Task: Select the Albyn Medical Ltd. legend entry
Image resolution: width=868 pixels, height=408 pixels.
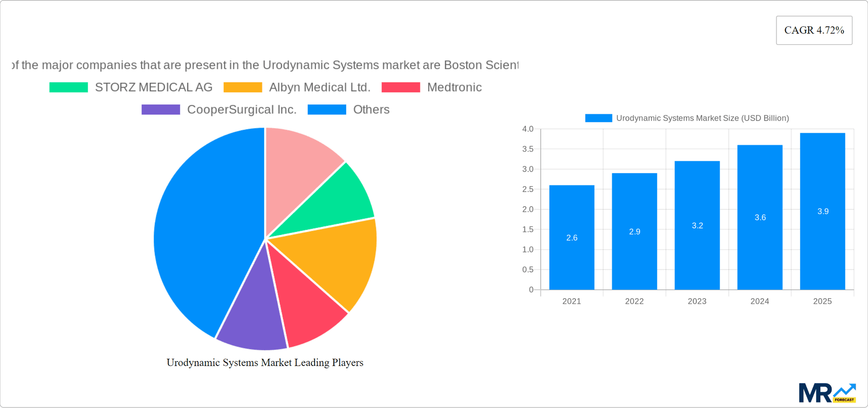Action: 320,87
